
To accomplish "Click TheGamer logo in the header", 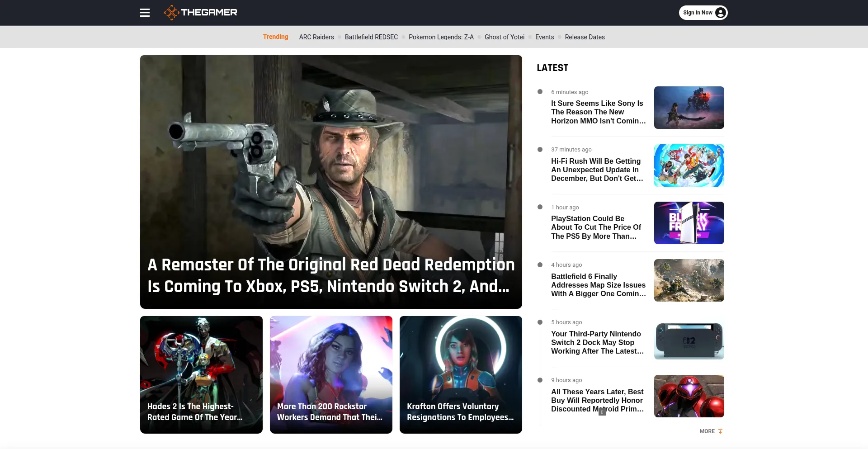I will click(x=201, y=13).
